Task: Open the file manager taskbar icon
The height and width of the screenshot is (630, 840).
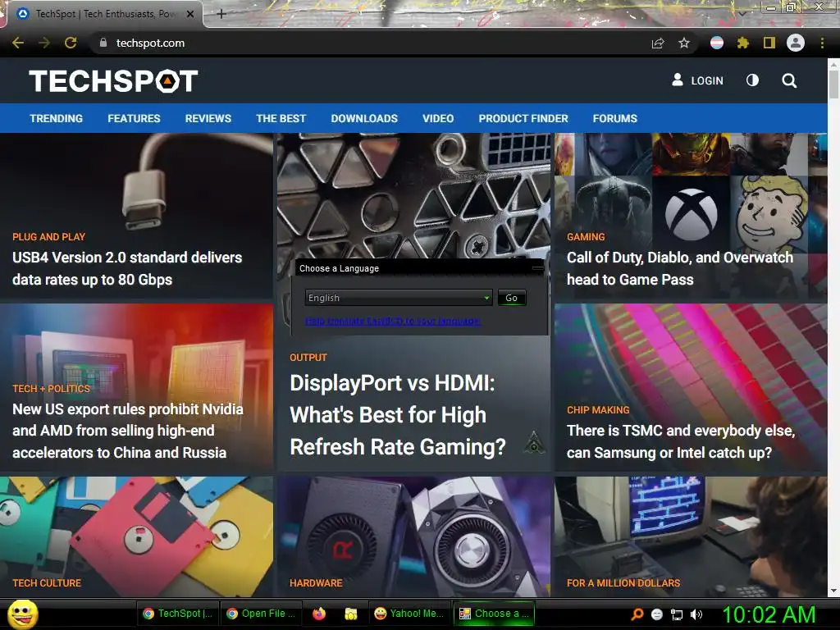Action: 351,614
